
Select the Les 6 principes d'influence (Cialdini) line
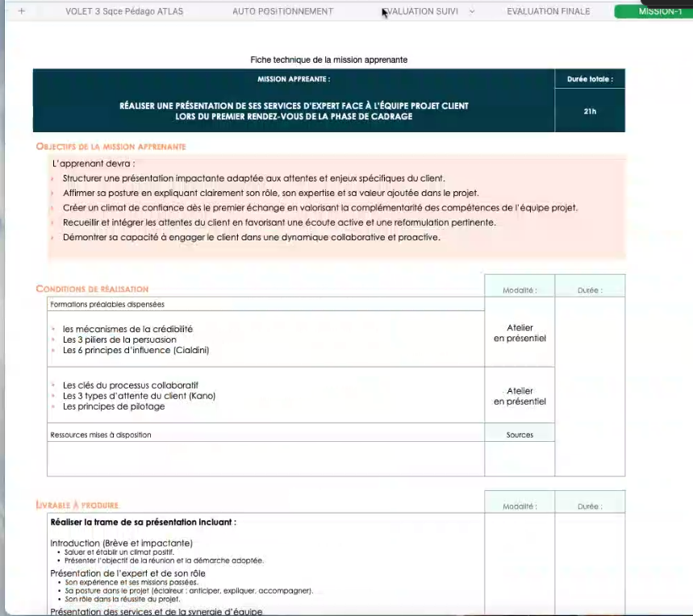pos(136,351)
